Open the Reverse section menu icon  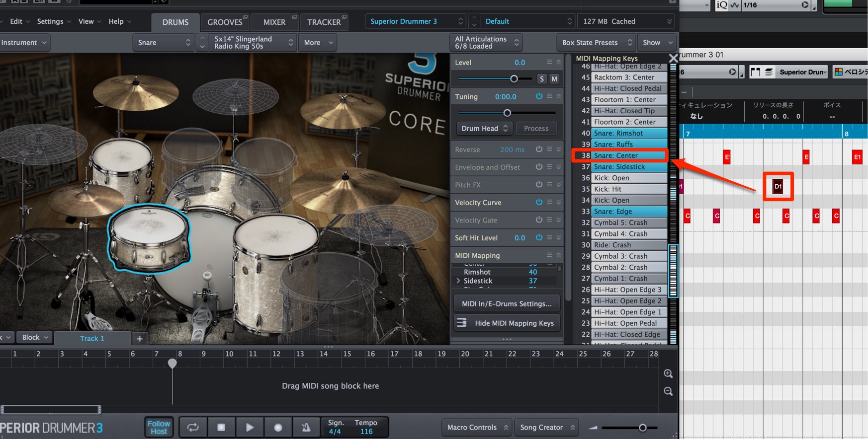coord(549,149)
